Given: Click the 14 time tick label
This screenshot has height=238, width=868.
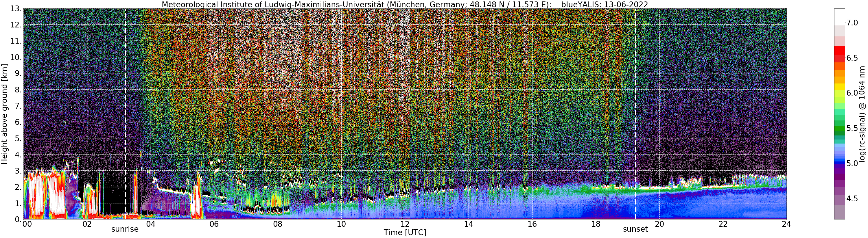Looking at the screenshot, I should [x=468, y=224].
